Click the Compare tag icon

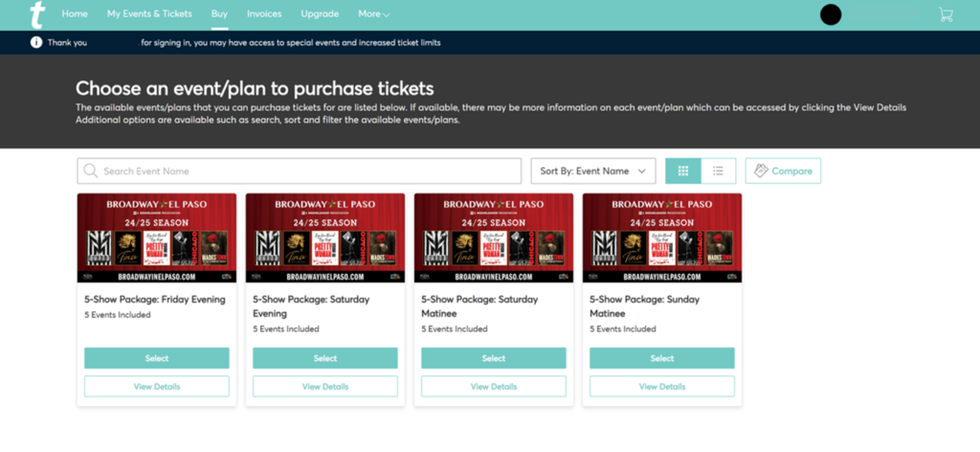coord(761,171)
